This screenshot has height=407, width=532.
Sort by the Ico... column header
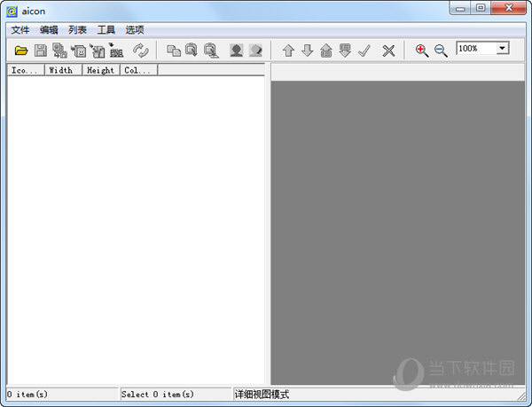click(x=26, y=70)
